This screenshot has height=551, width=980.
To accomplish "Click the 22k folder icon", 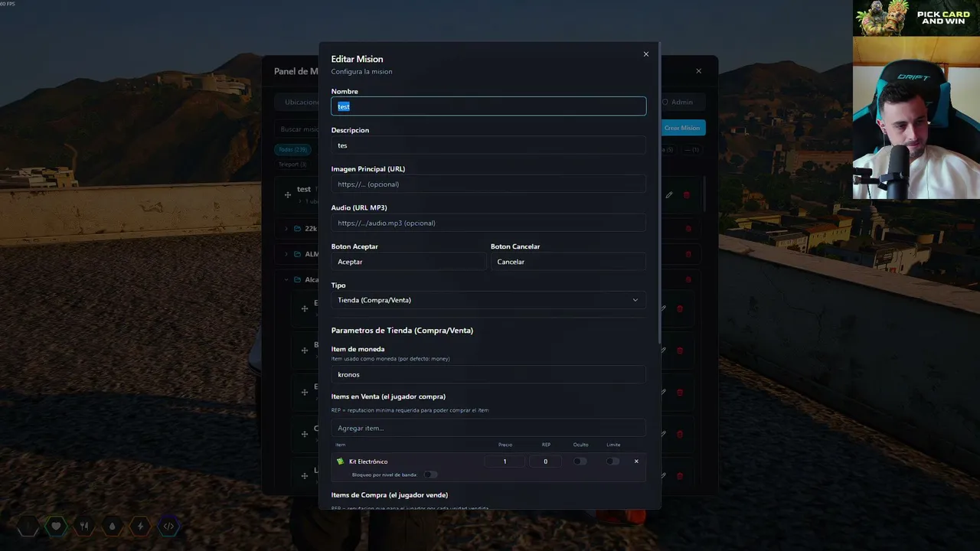I will click(297, 228).
